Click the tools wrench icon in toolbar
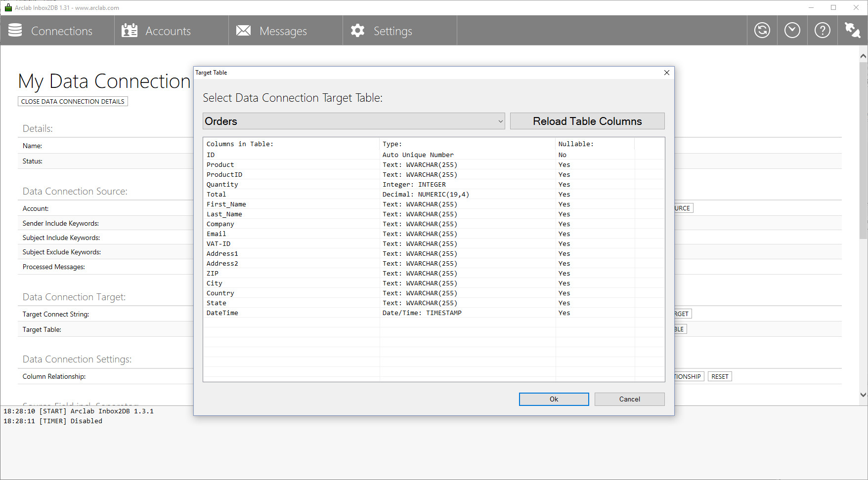Screen dimensions: 868x480 pyautogui.click(x=853, y=31)
